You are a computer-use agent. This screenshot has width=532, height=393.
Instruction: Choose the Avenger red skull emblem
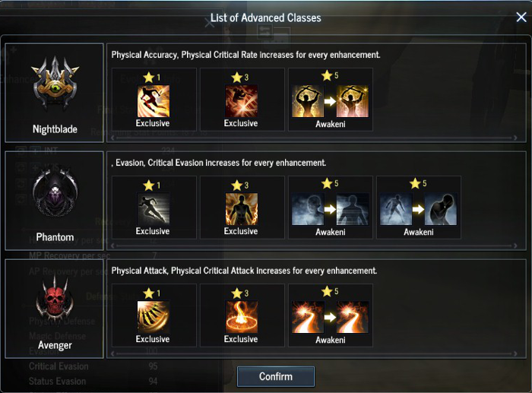55,297
